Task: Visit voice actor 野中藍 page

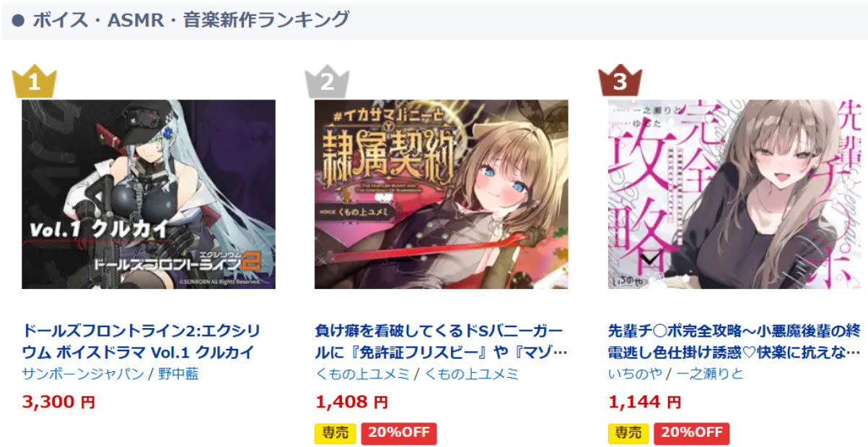Action: pos(177,374)
